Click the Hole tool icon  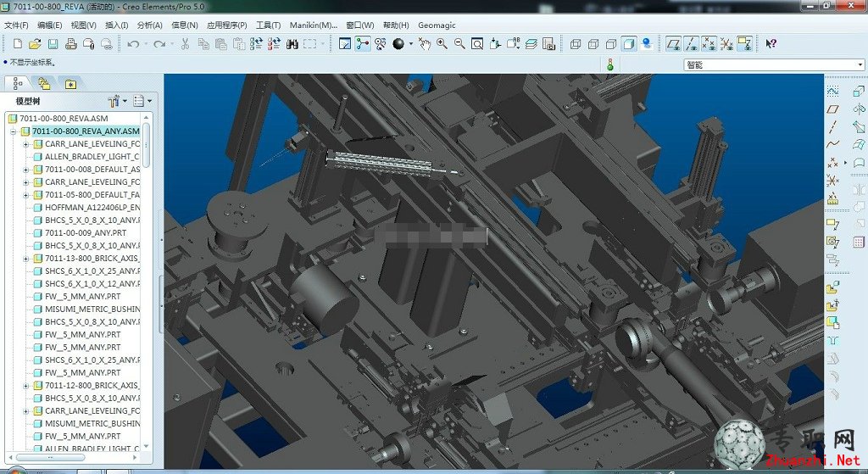click(x=832, y=341)
